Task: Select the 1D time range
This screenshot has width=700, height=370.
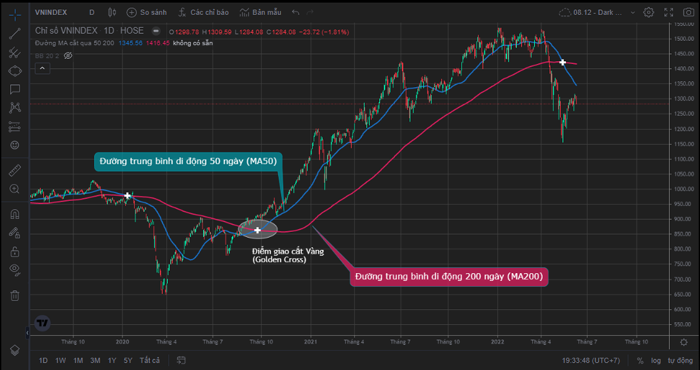Action: 43,360
